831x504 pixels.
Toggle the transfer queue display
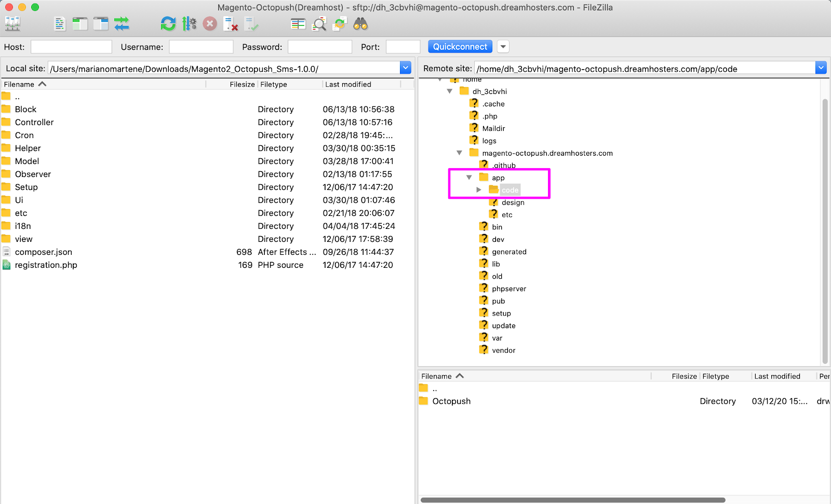pos(122,24)
